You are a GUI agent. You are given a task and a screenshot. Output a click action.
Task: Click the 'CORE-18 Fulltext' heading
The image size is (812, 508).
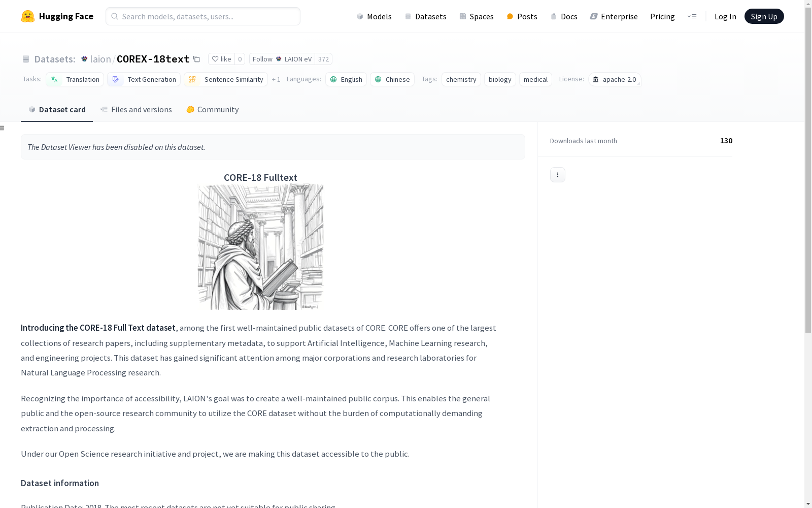coord(260,177)
